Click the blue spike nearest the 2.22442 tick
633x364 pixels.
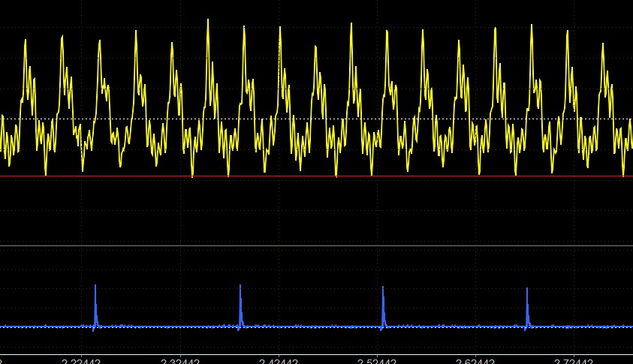95,306
